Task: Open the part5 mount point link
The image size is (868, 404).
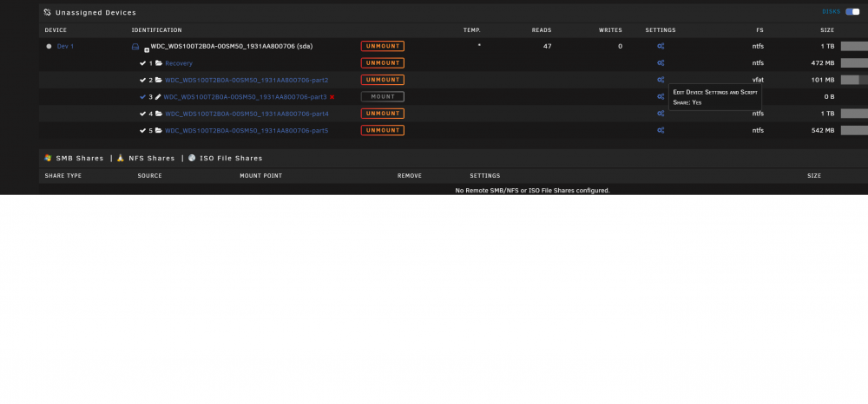Action: pyautogui.click(x=247, y=130)
